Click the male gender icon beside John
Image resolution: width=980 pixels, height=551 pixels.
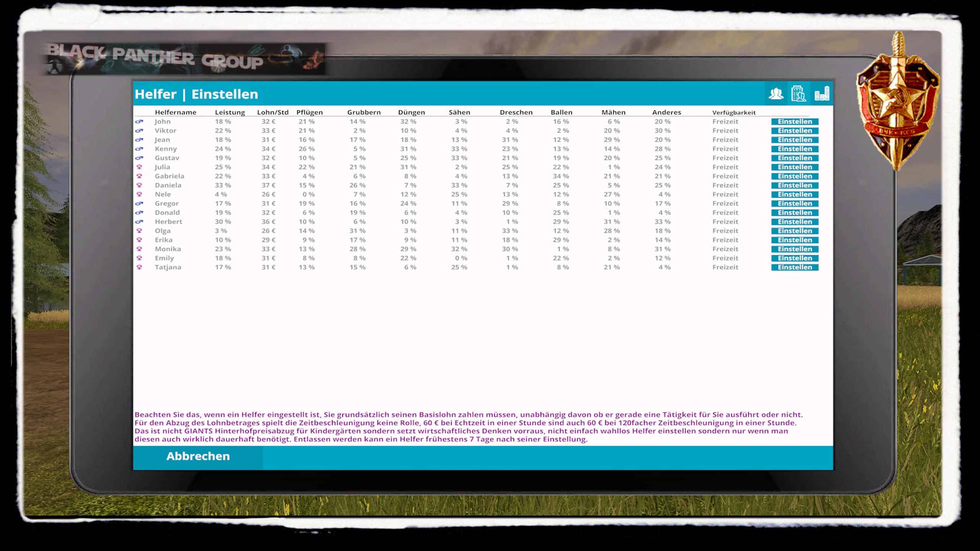tap(139, 122)
